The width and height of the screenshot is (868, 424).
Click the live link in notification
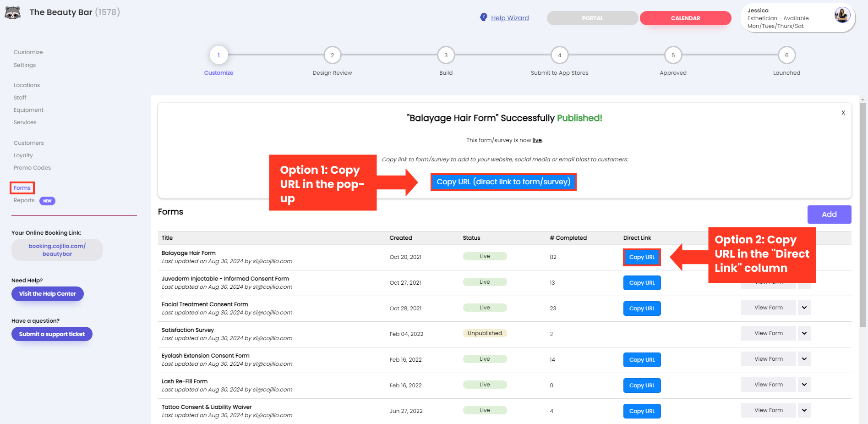click(537, 140)
